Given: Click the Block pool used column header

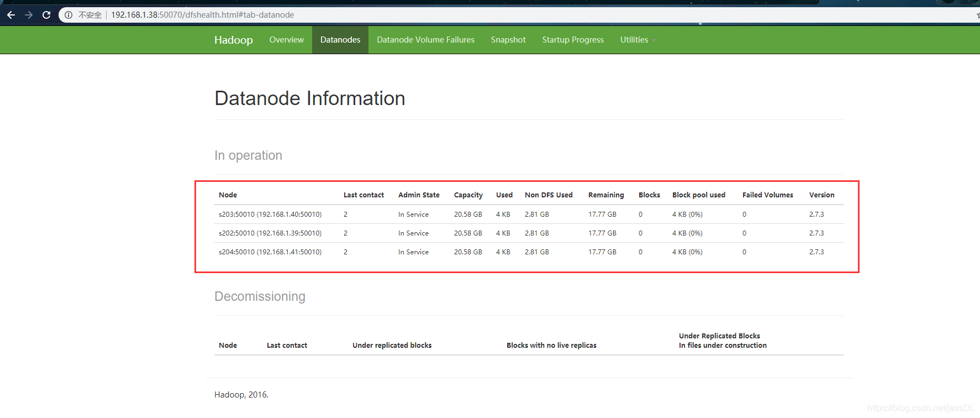Looking at the screenshot, I should tap(699, 195).
